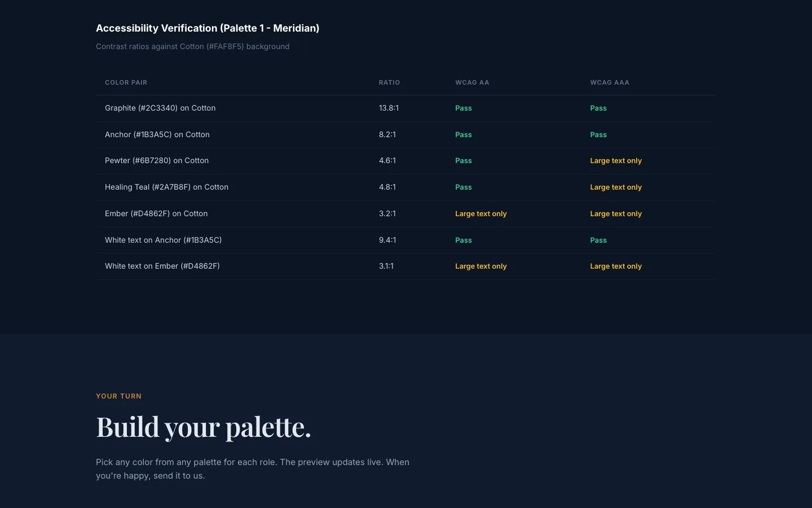Click the paragraph starting 'Pick any color'
The width and height of the screenshot is (812, 508).
(253, 469)
